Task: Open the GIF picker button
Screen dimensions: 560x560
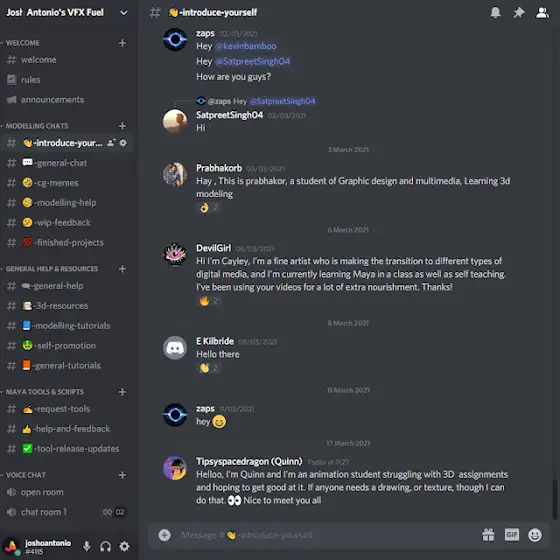Action: (511, 535)
